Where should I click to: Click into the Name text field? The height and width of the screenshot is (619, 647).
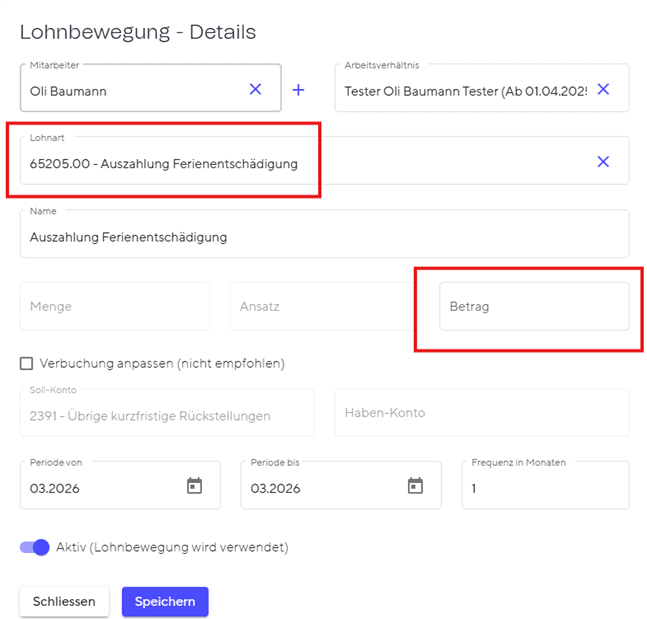pos(324,237)
